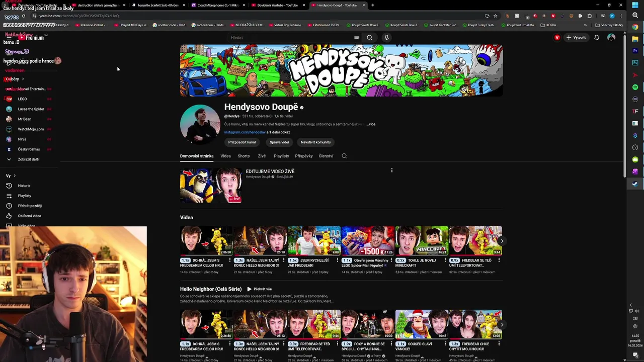Viewport: 644px width, 362px height.
Task: Open Historie in the sidebar
Action: pos(24,186)
